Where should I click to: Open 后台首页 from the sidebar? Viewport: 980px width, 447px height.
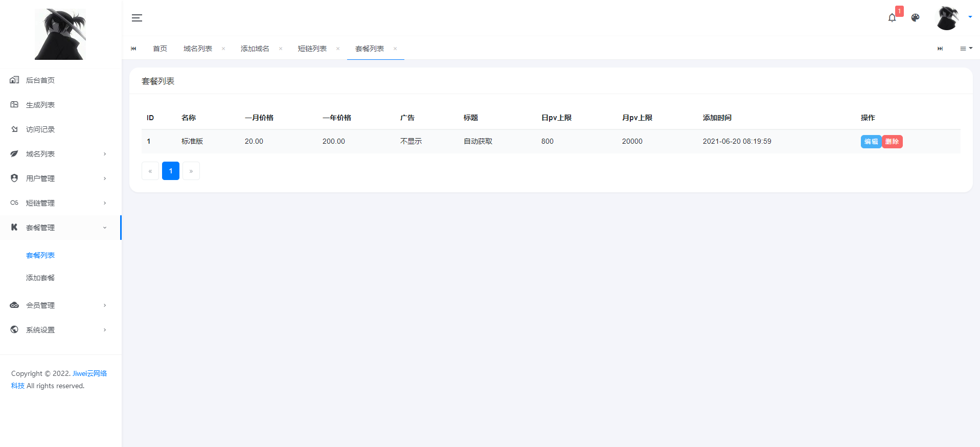coord(40,80)
